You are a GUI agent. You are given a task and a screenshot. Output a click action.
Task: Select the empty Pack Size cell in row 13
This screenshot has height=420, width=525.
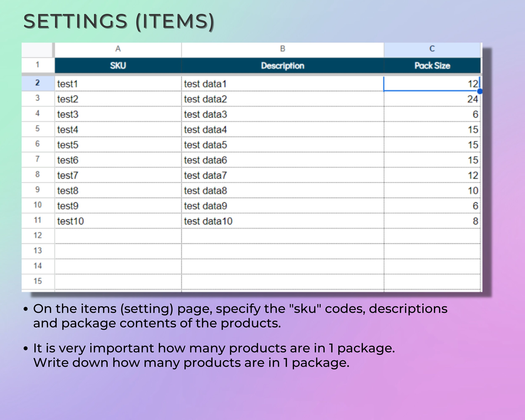pos(432,251)
